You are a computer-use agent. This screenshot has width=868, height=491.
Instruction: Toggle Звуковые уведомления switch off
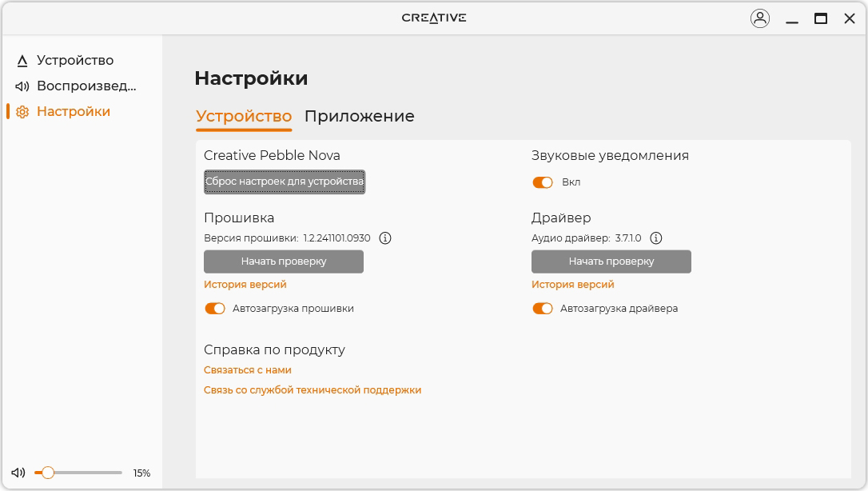pos(543,182)
